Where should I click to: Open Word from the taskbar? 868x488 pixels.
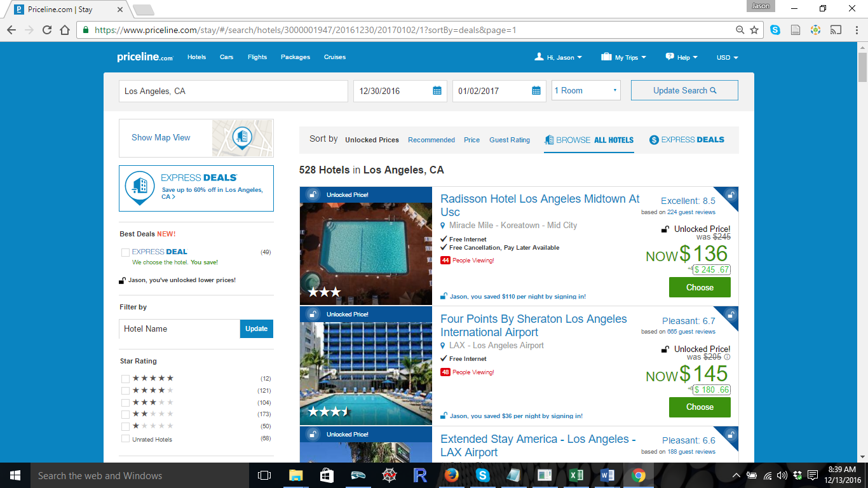(607, 475)
